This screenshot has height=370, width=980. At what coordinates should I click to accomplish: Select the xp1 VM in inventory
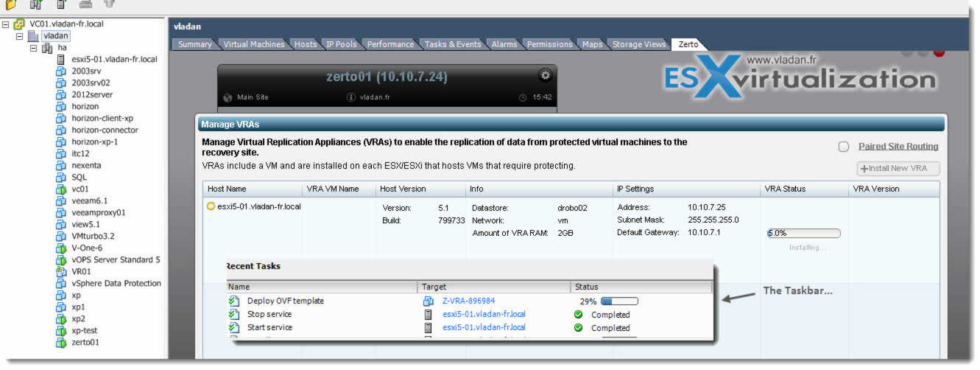pos(78,307)
